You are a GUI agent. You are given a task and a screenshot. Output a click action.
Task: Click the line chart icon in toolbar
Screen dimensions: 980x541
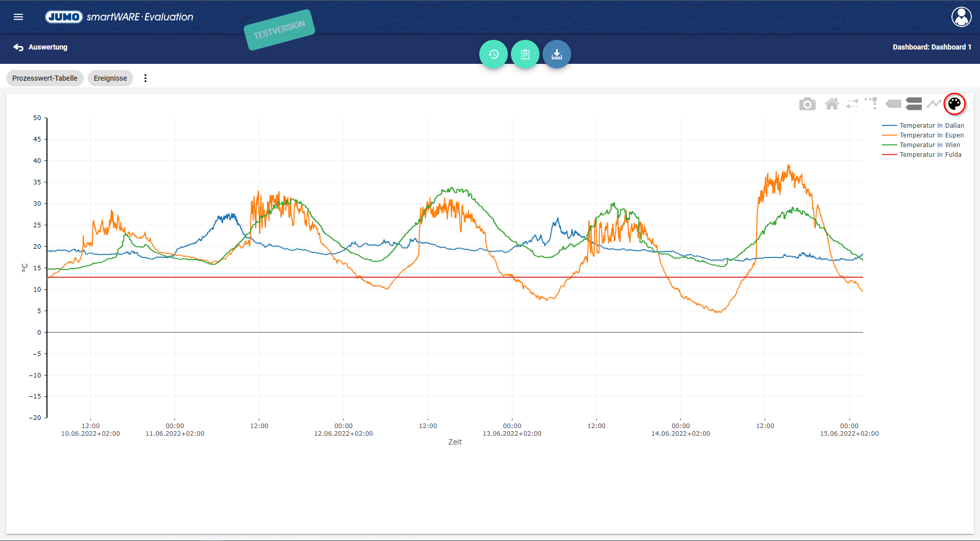click(x=934, y=104)
